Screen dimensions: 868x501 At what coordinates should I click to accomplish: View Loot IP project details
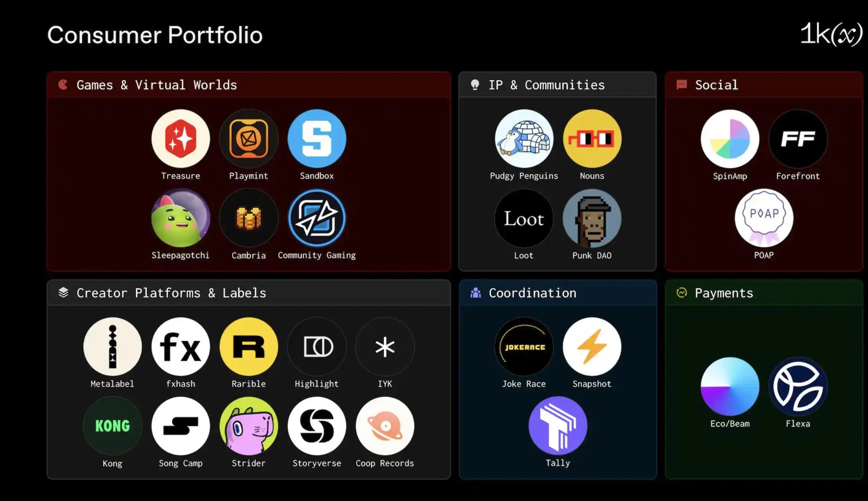point(523,218)
